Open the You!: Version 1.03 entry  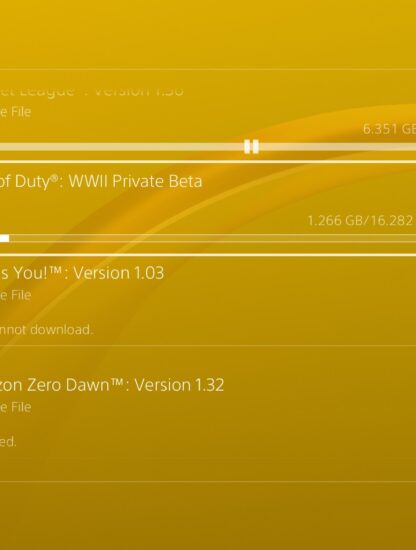coord(208,301)
